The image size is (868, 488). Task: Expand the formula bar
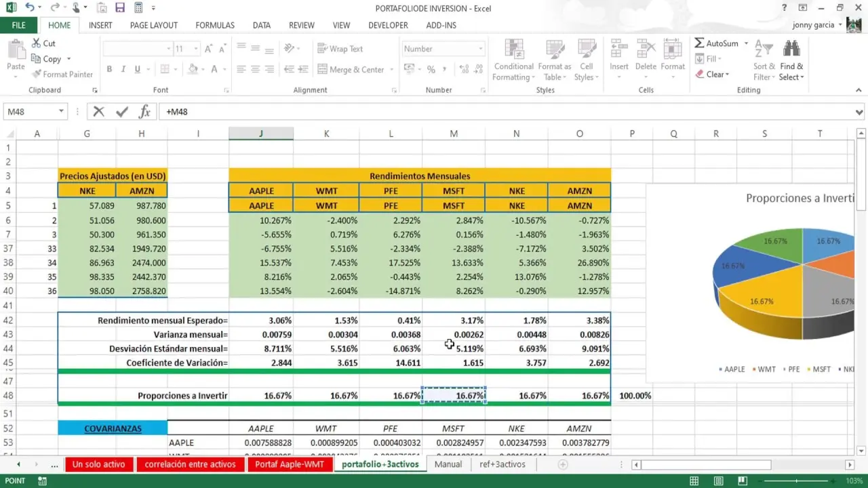pos(860,112)
